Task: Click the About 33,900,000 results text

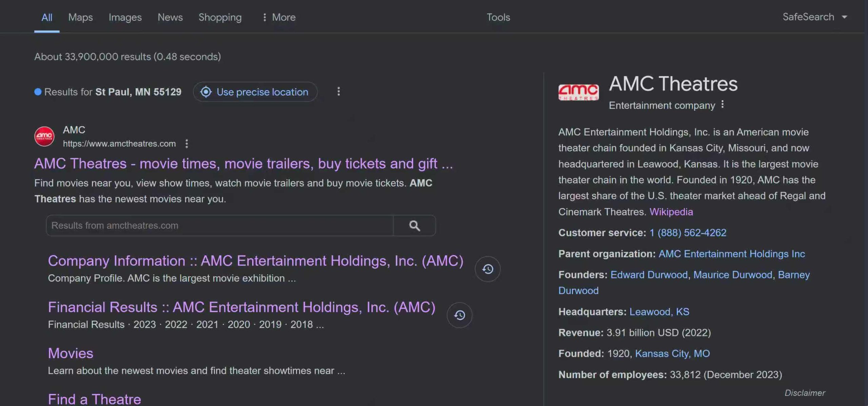Action: pyautogui.click(x=127, y=57)
